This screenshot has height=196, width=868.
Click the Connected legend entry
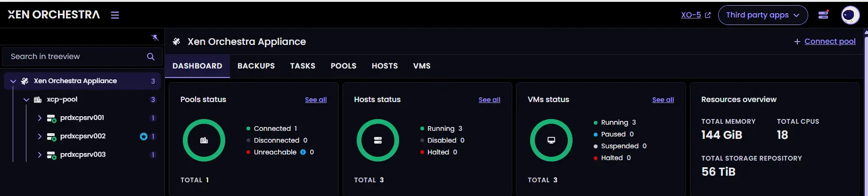271,128
